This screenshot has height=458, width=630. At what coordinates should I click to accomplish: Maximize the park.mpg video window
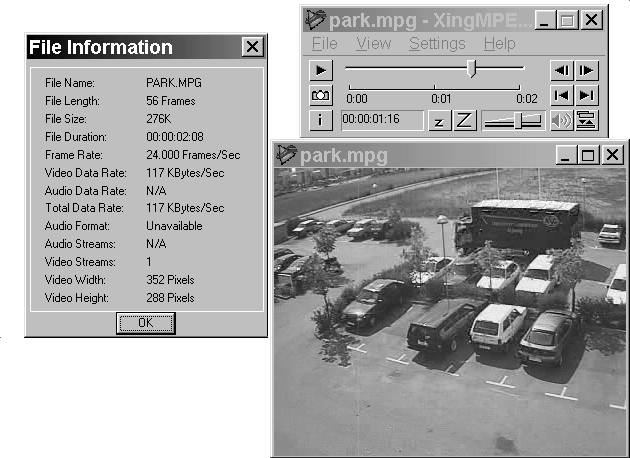[588, 155]
